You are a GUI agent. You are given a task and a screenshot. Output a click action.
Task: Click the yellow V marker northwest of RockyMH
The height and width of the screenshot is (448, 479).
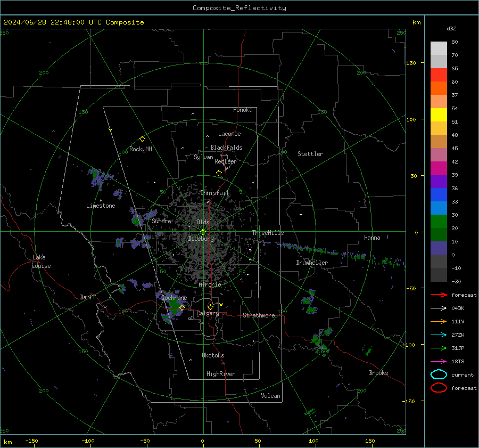click(x=111, y=131)
